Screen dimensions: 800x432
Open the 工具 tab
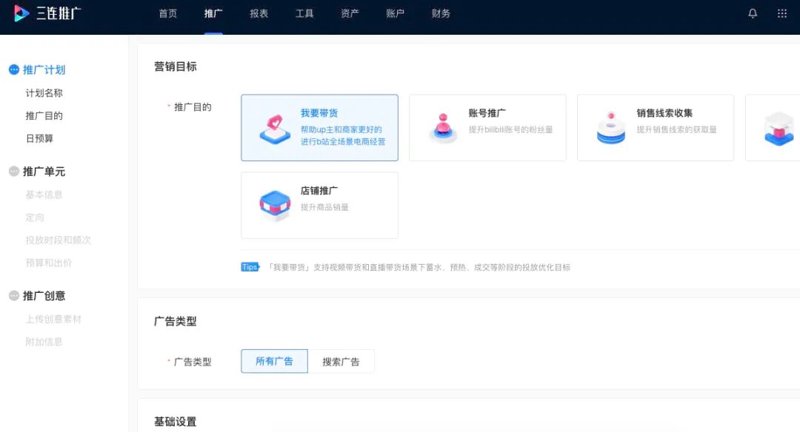(304, 14)
